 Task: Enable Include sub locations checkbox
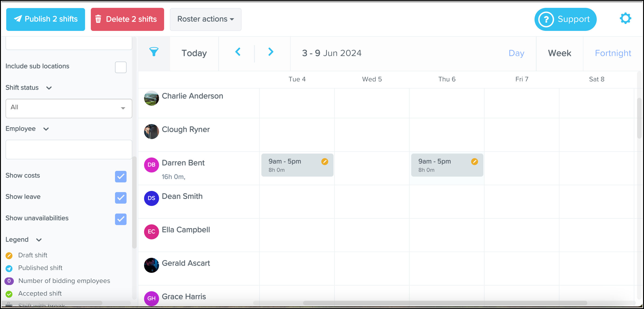(x=121, y=67)
